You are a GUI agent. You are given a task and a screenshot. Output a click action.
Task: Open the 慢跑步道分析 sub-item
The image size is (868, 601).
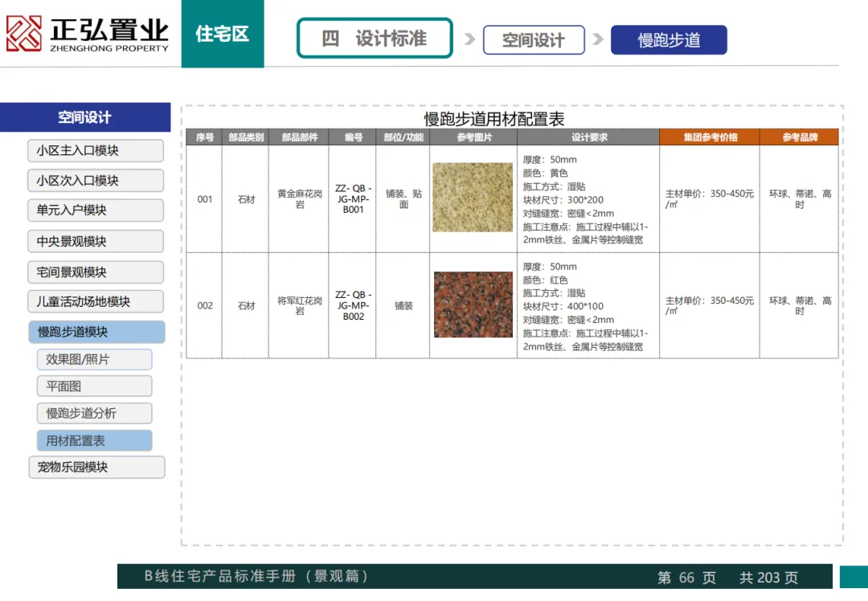95,414
